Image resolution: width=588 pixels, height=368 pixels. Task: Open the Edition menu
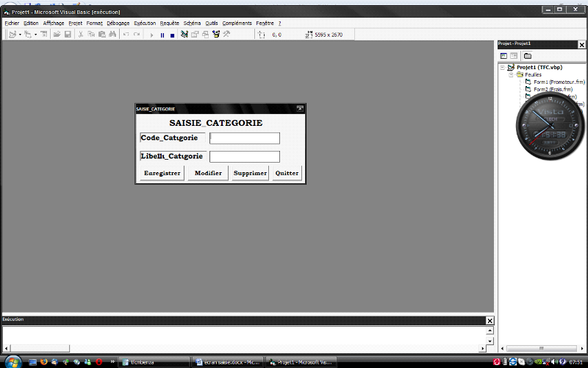click(31, 24)
